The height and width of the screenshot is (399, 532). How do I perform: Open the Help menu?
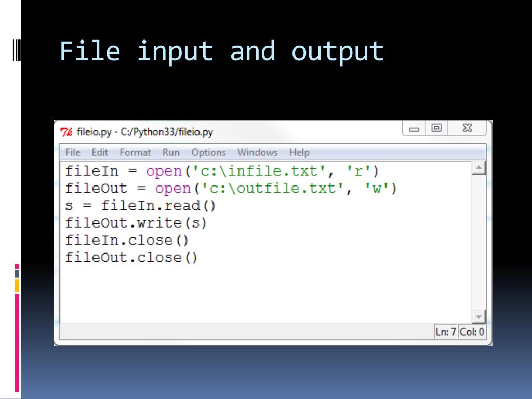point(299,152)
